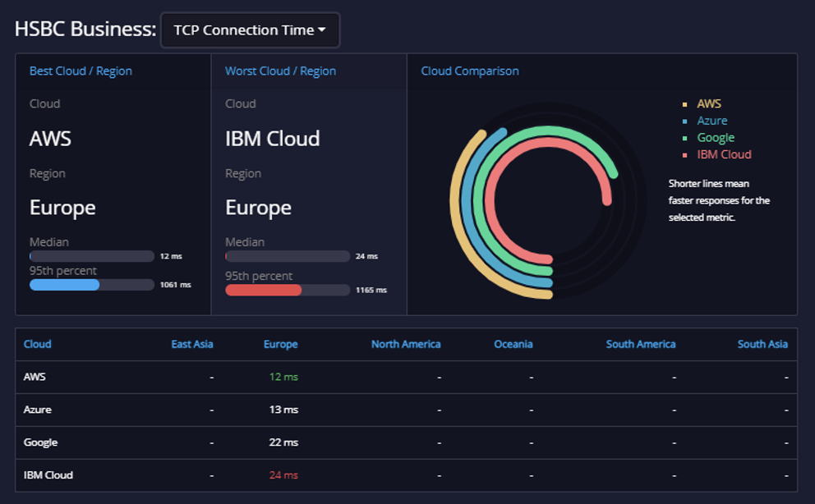The image size is (815, 504).
Task: Click the 24 ms median bar in Worst panel
Action: (288, 256)
